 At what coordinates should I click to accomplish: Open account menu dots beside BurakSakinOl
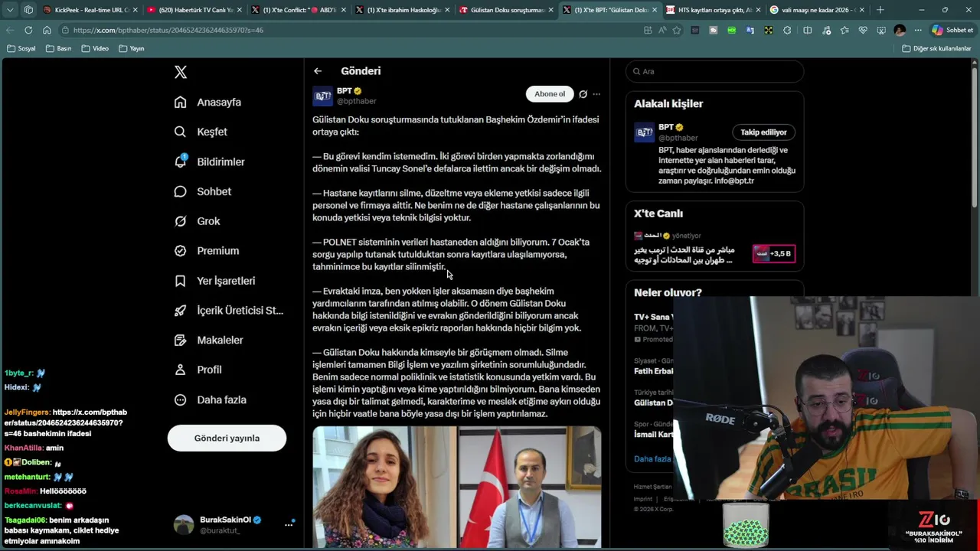click(x=289, y=525)
